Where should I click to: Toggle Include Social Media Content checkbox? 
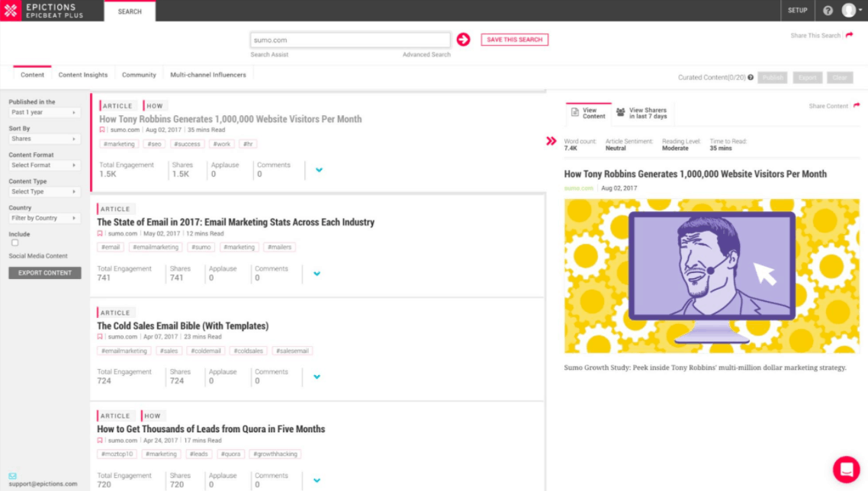(x=15, y=242)
